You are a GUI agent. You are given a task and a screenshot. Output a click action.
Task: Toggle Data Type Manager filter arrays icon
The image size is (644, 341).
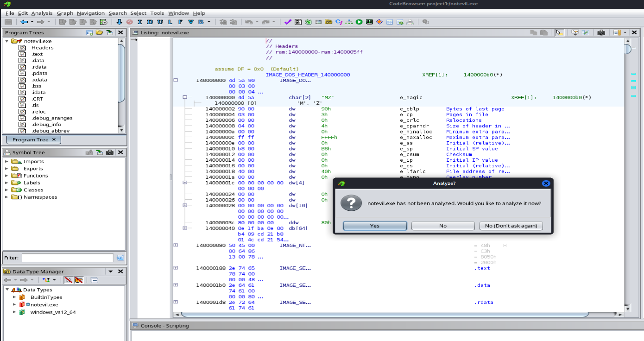point(68,280)
